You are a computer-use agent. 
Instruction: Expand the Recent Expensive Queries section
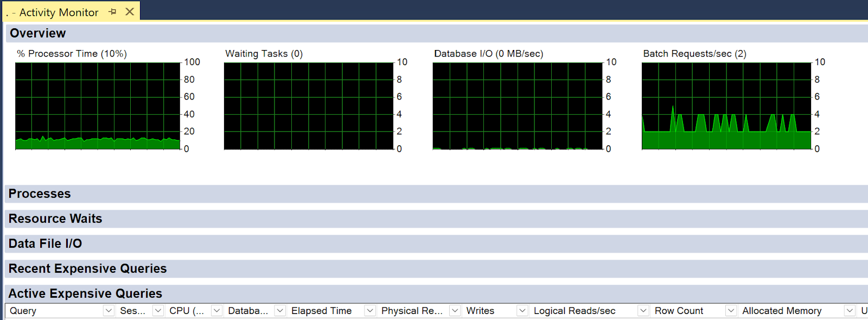coord(437,269)
